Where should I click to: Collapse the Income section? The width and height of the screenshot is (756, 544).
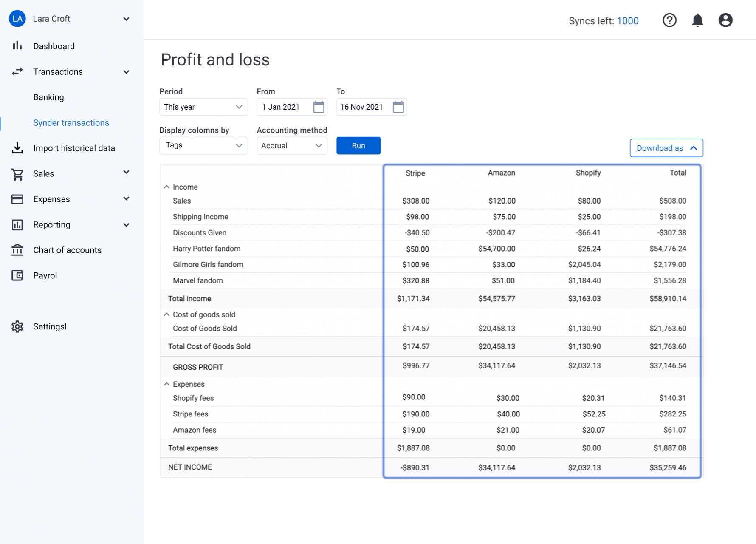(x=166, y=187)
